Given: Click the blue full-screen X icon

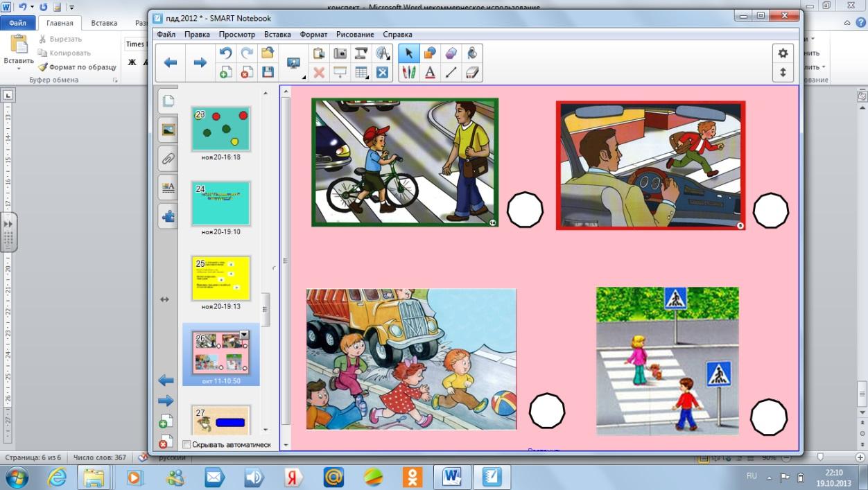Looking at the screenshot, I should [x=382, y=72].
